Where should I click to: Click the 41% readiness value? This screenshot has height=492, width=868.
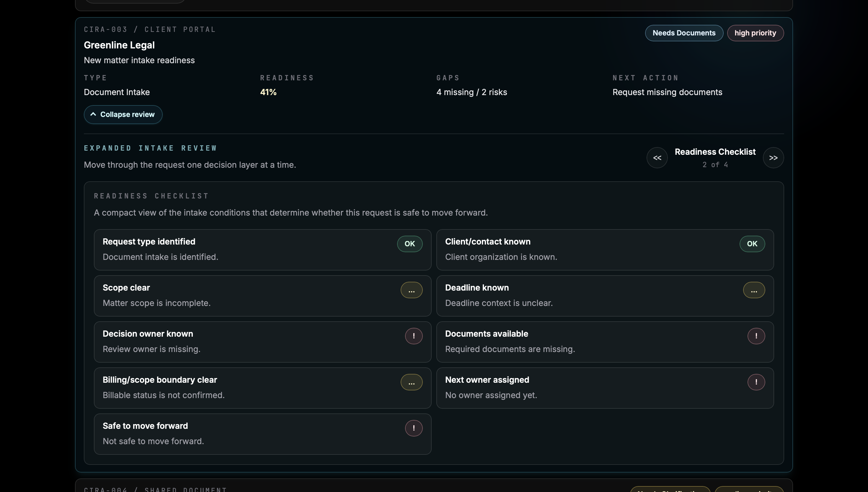(268, 92)
